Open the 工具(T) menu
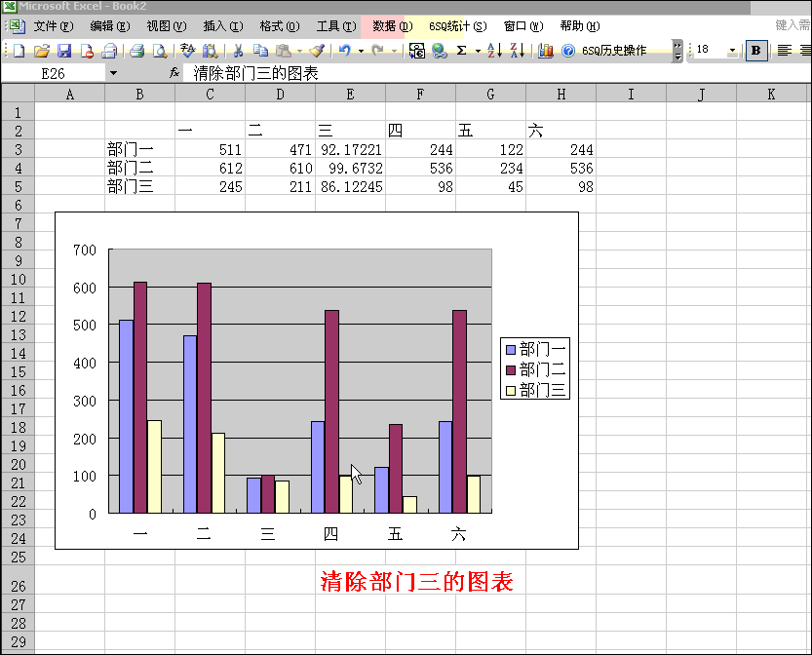 coord(336,26)
